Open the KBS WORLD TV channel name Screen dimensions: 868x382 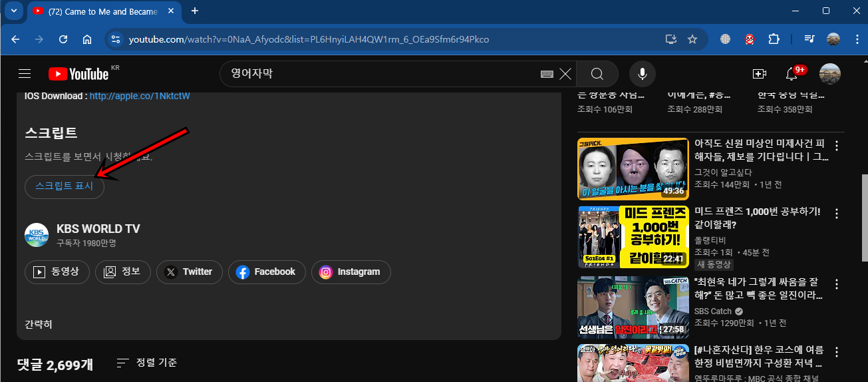tap(98, 229)
